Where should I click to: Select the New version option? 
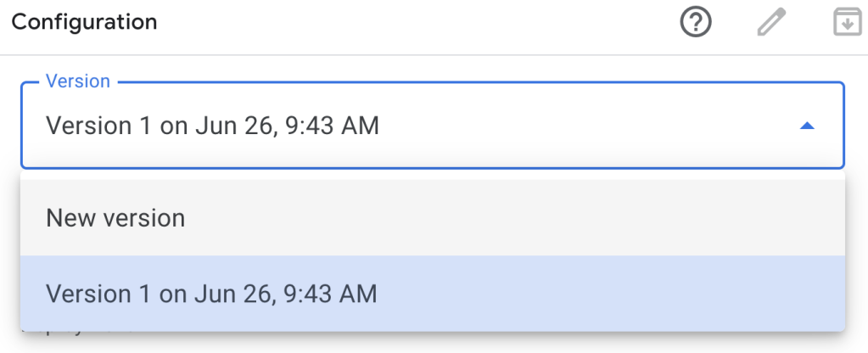(x=433, y=217)
